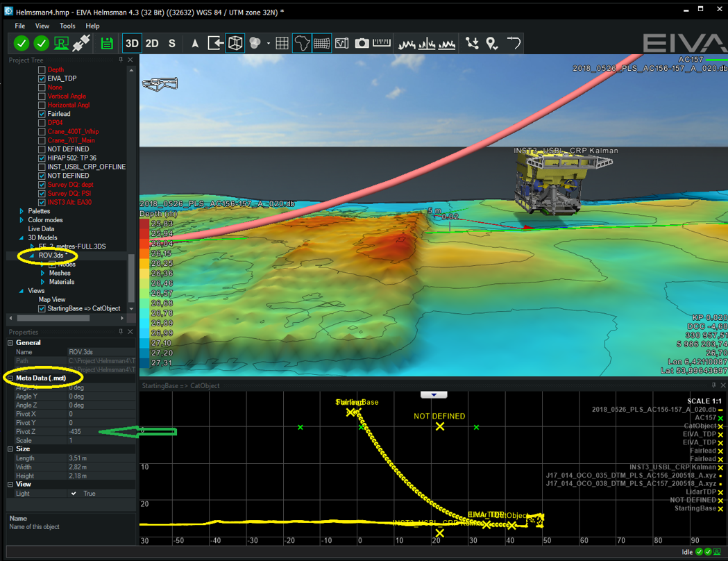
Task: Open the View menu
Action: (42, 26)
